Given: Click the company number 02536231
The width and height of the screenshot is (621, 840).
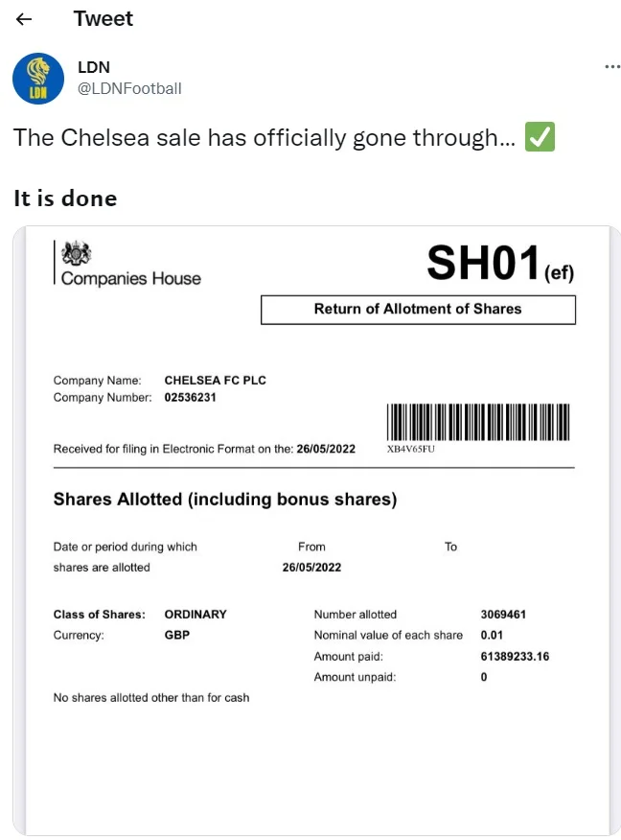Looking at the screenshot, I should pos(191,397).
